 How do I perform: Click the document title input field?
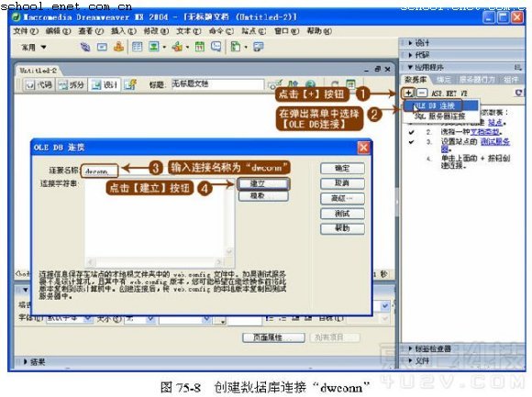217,84
